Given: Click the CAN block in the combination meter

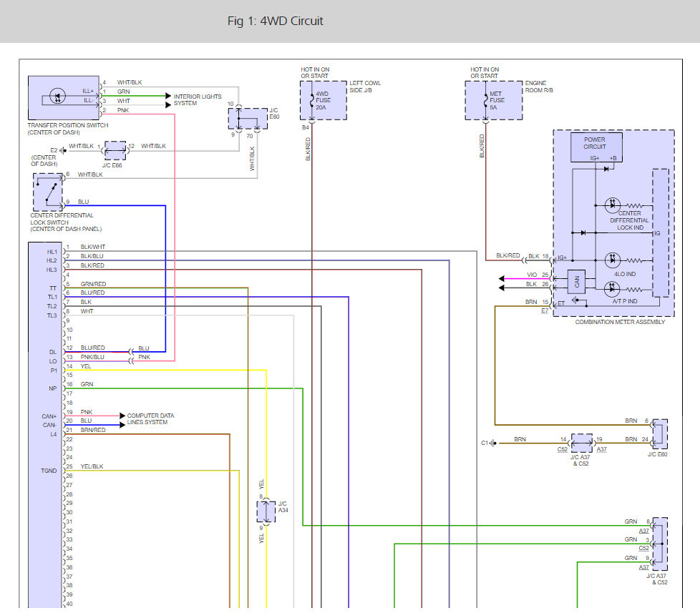Looking at the screenshot, I should click(577, 283).
